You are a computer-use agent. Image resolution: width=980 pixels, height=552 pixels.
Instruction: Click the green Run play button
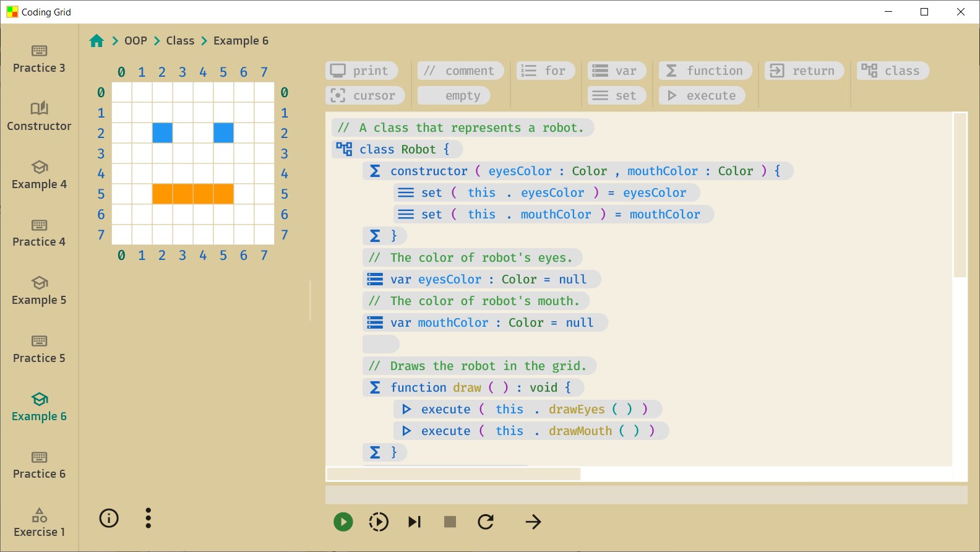pos(343,522)
